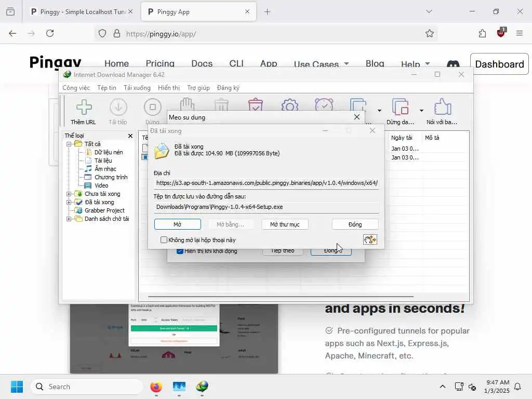Expand the Danh sách chờ tài tree node
The image size is (532, 399).
pyautogui.click(x=69, y=219)
